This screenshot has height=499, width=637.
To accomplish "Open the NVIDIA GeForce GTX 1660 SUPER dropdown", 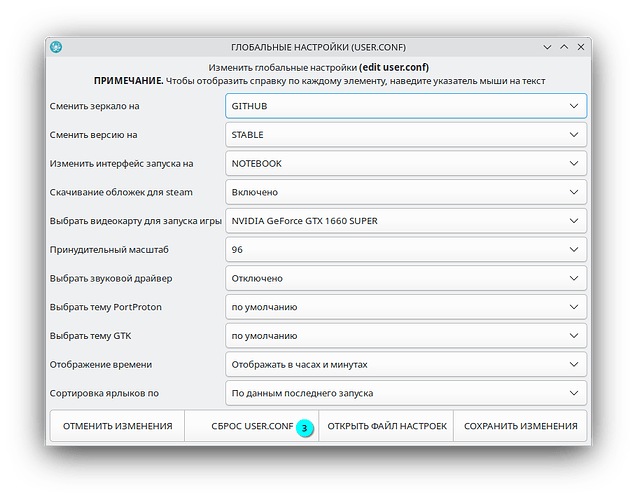I will click(405, 221).
